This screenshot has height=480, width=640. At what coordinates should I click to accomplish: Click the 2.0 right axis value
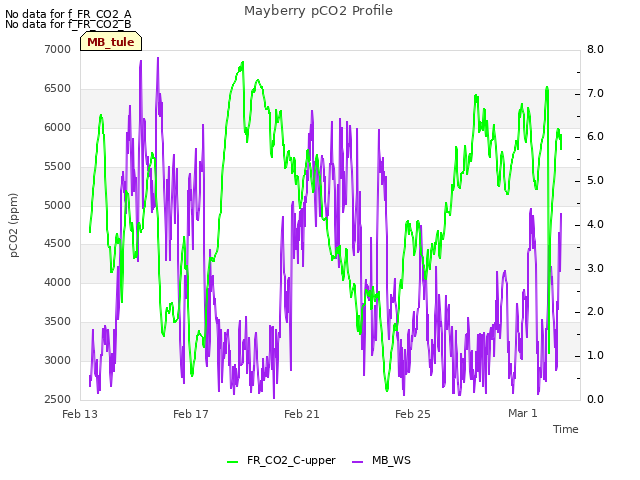click(x=595, y=311)
